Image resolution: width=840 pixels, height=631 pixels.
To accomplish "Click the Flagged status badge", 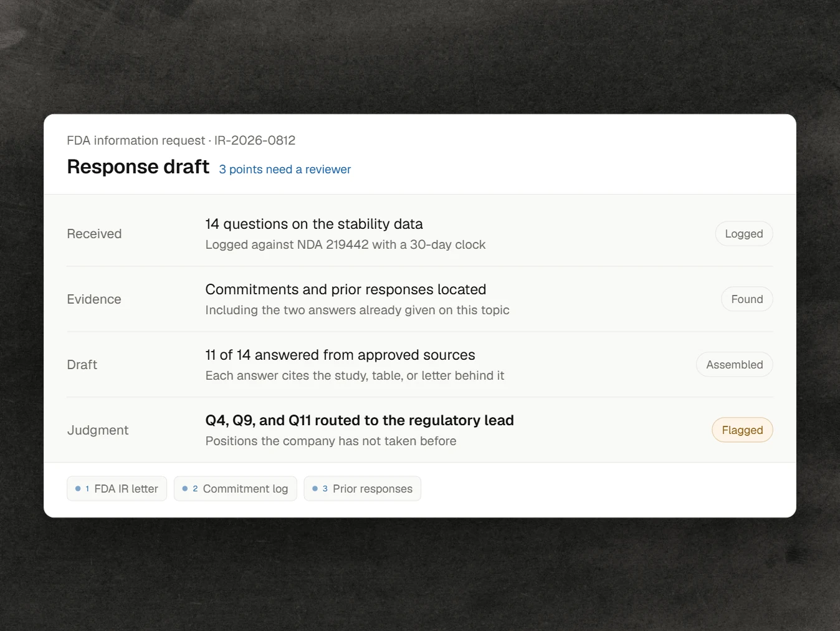I will coord(742,430).
